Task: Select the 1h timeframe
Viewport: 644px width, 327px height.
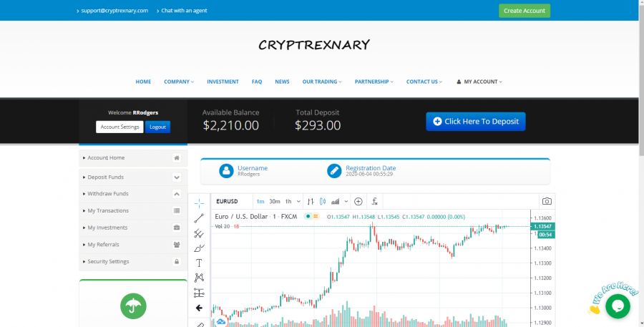Action: pos(288,201)
